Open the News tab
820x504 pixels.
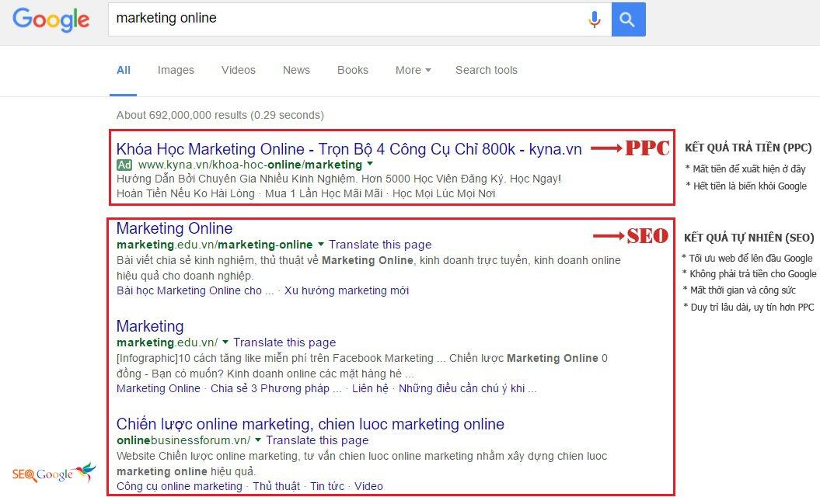(x=296, y=70)
